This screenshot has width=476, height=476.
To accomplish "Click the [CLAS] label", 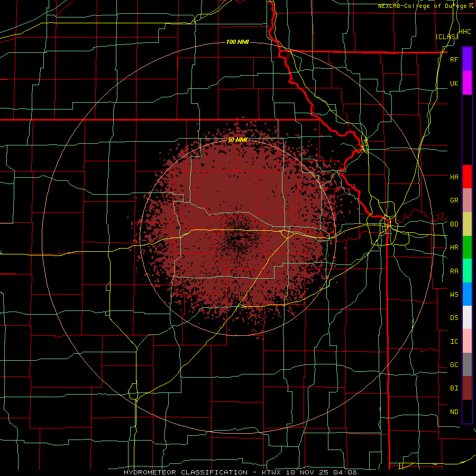I will (447, 36).
